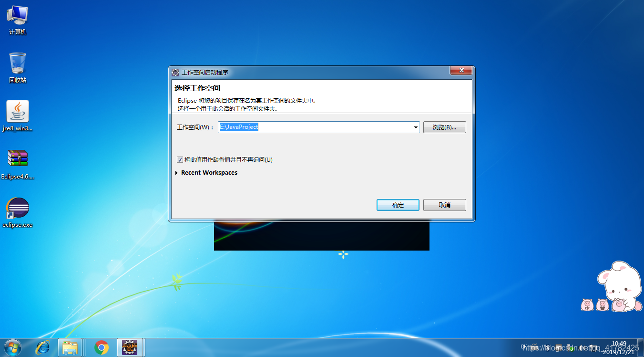Toggle 将此值用作缺省值并且不再询问 checkbox

coord(180,160)
